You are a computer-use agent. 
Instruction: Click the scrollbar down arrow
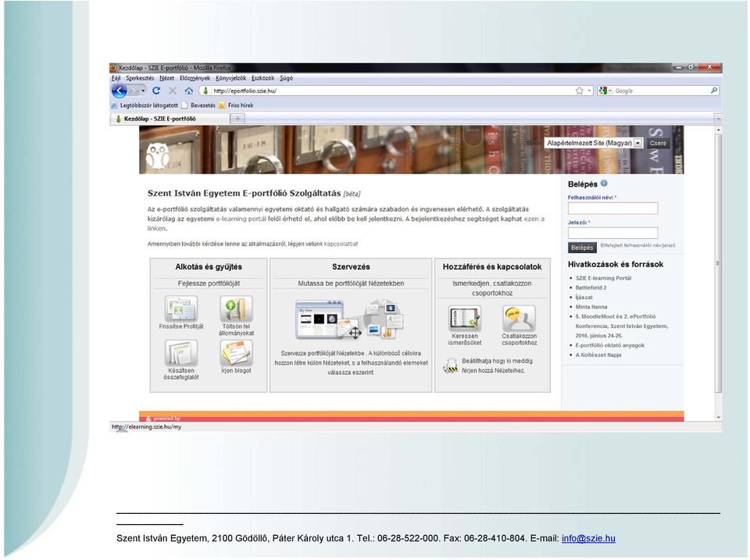(x=718, y=417)
